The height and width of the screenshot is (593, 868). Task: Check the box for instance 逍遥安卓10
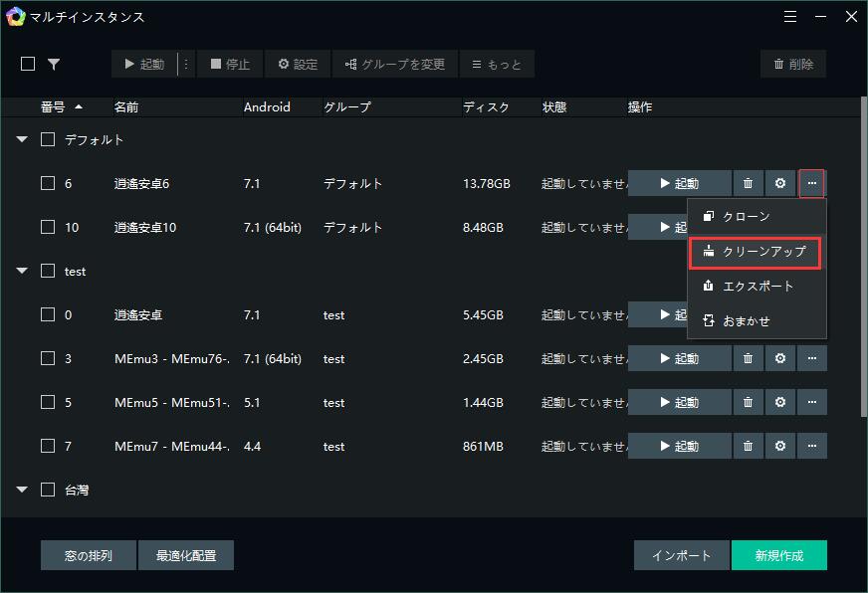(48, 227)
